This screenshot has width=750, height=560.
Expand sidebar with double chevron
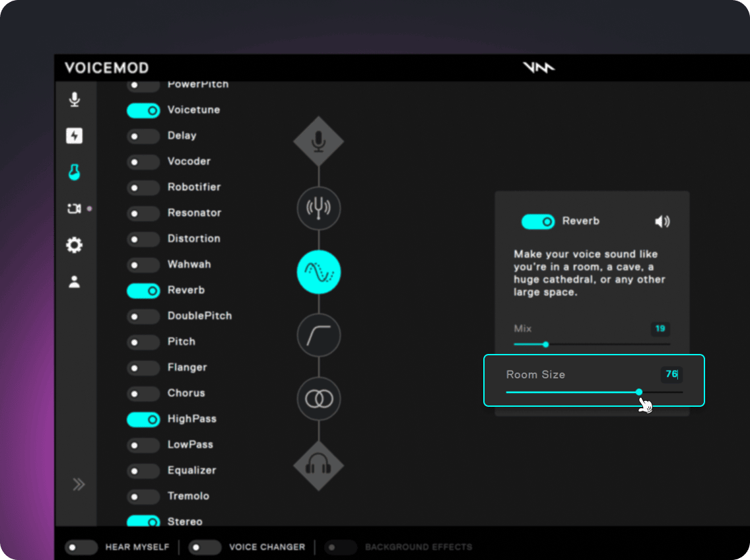coord(79,484)
